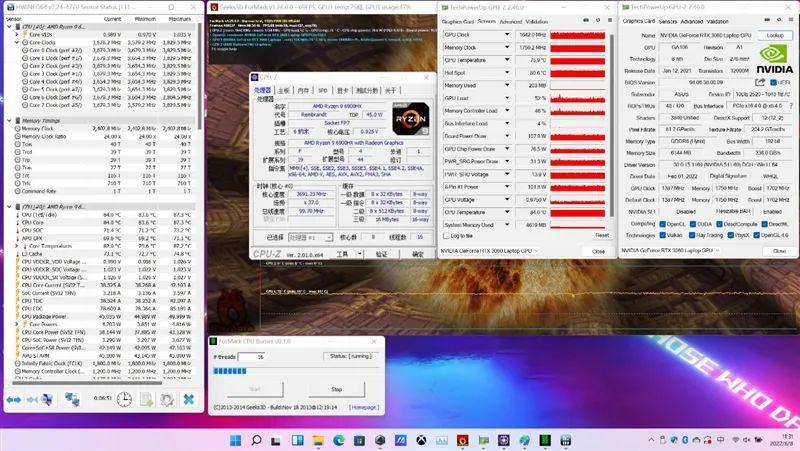Click the expand columns double-arrow icon in HWiNFO
This screenshot has height=451, width=800.
[x=14, y=399]
